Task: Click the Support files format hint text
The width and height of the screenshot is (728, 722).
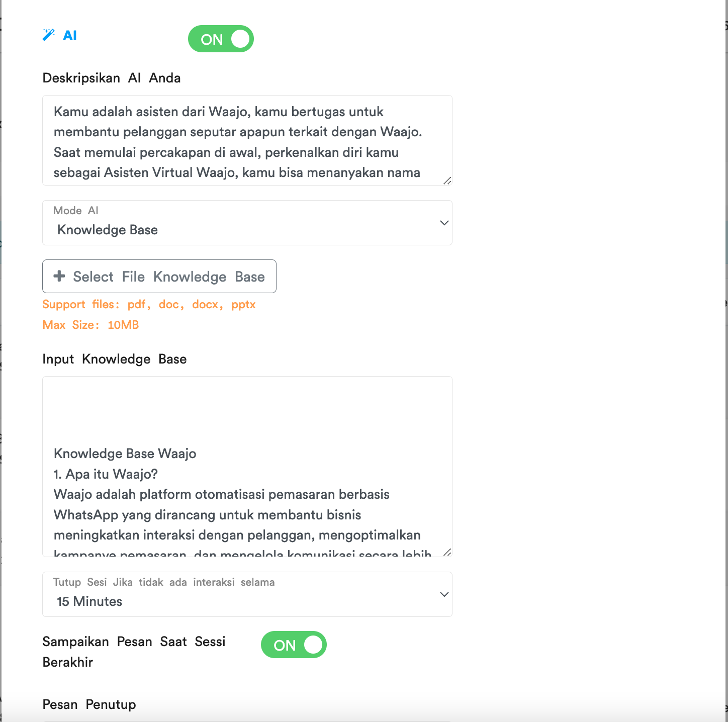Action: 149,305
